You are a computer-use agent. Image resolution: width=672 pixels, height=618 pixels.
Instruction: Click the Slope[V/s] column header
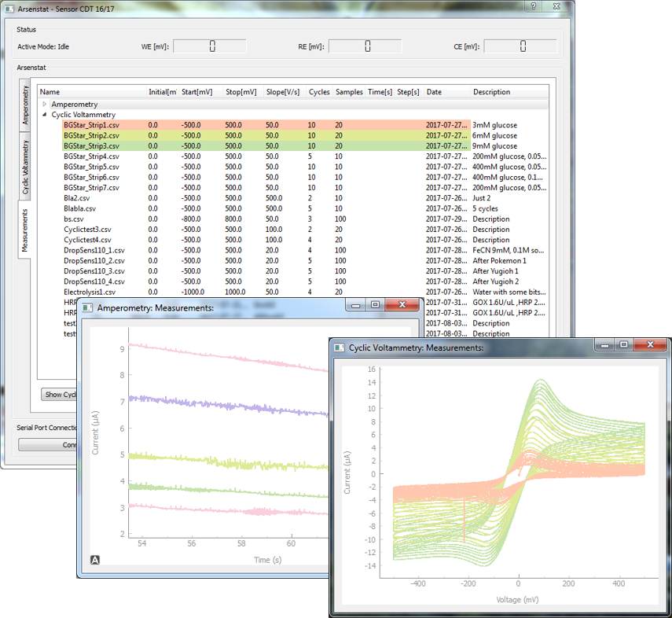pos(285,92)
